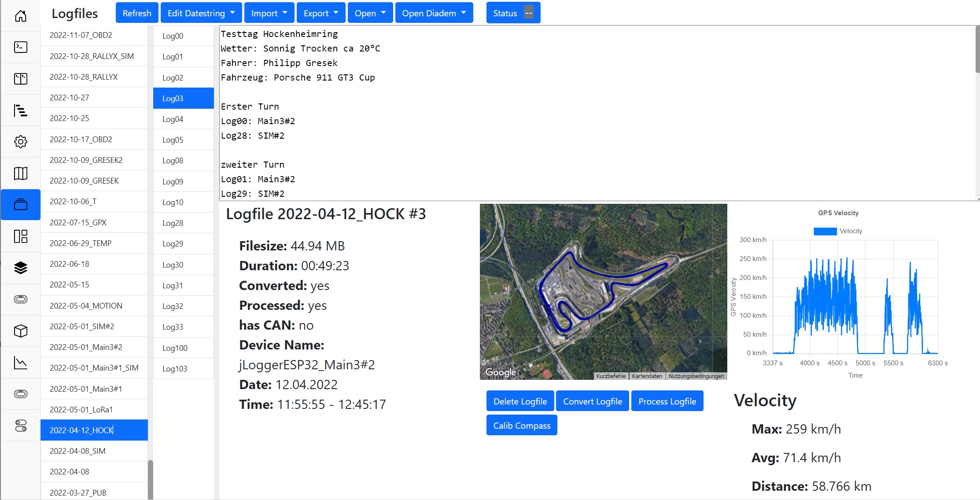Click the settings gear sidebar icon
The width and height of the screenshot is (980, 500).
pos(21,142)
